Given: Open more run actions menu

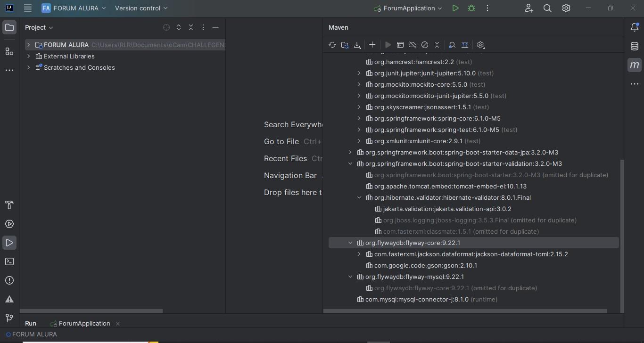Looking at the screenshot, I should coord(487,8).
